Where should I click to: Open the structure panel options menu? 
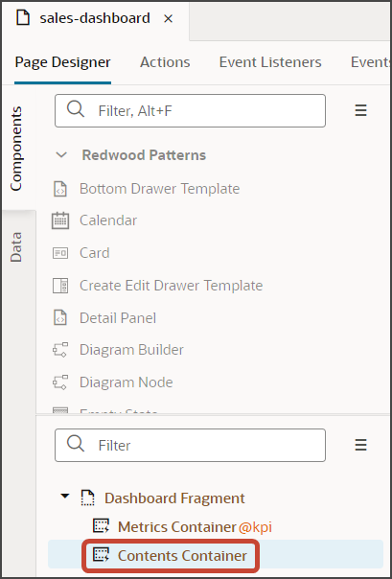point(360,445)
